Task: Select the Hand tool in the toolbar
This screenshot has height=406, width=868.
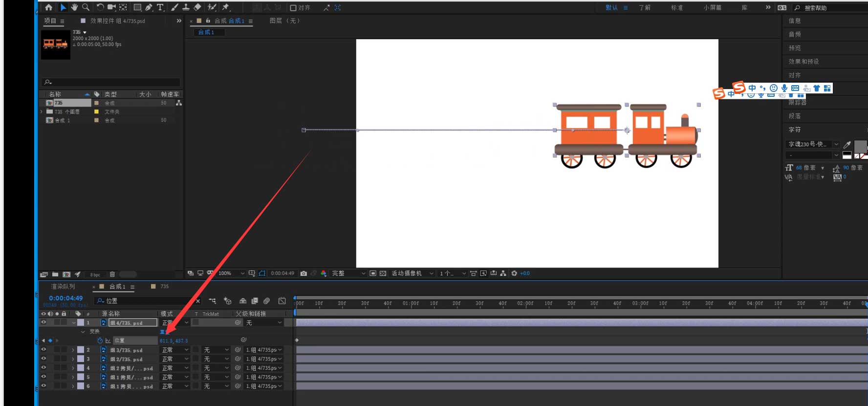Action: [74, 7]
